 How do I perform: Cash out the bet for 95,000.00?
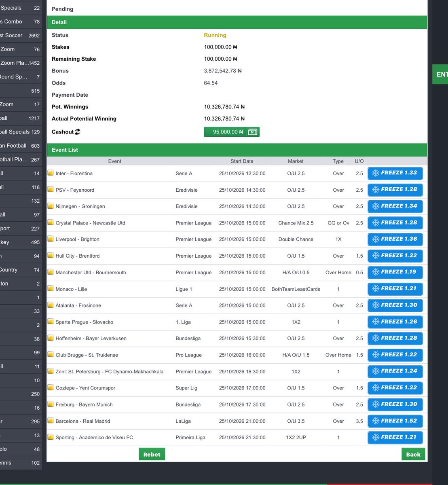tap(232, 132)
